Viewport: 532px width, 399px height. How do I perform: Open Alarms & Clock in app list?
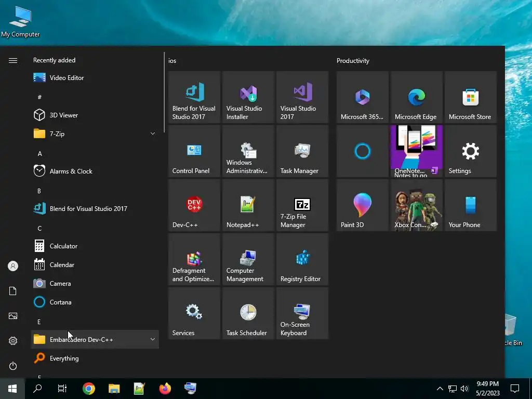point(95,171)
